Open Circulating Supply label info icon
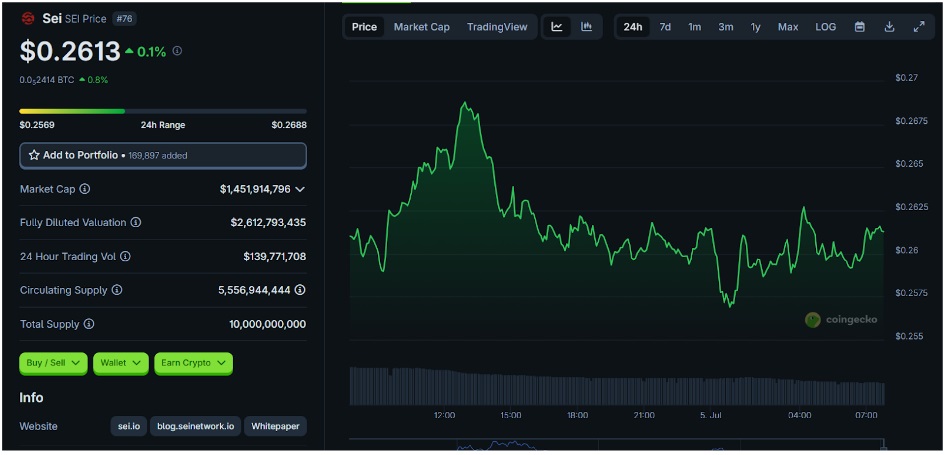 click(x=117, y=290)
